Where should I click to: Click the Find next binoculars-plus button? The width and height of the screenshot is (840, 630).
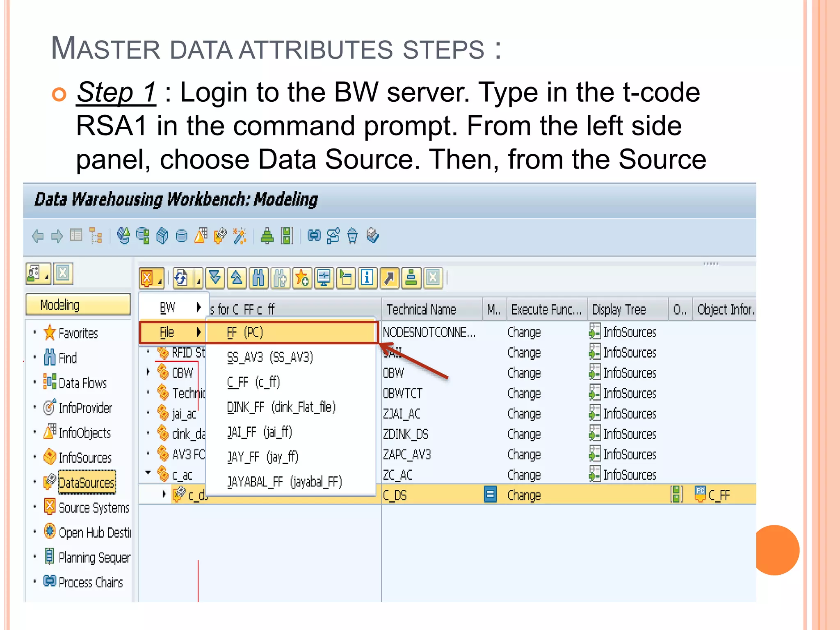[281, 279]
